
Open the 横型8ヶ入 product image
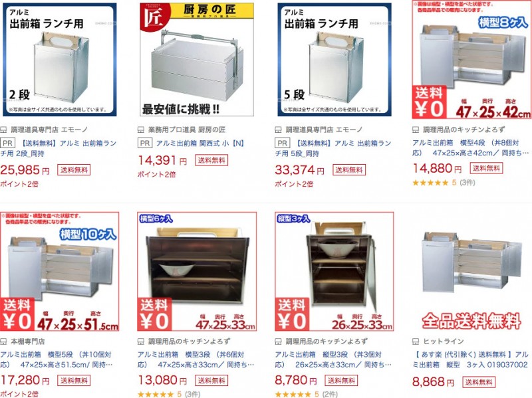(x=471, y=60)
